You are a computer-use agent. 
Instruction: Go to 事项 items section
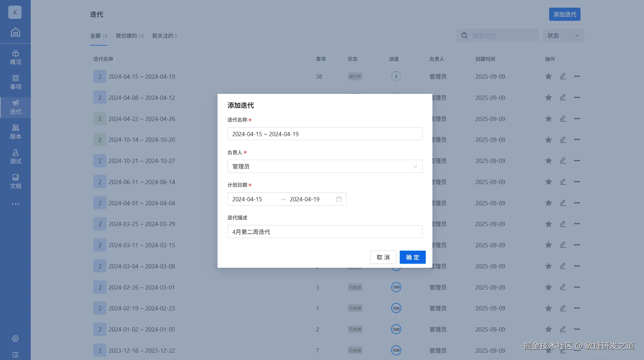pyautogui.click(x=15, y=82)
